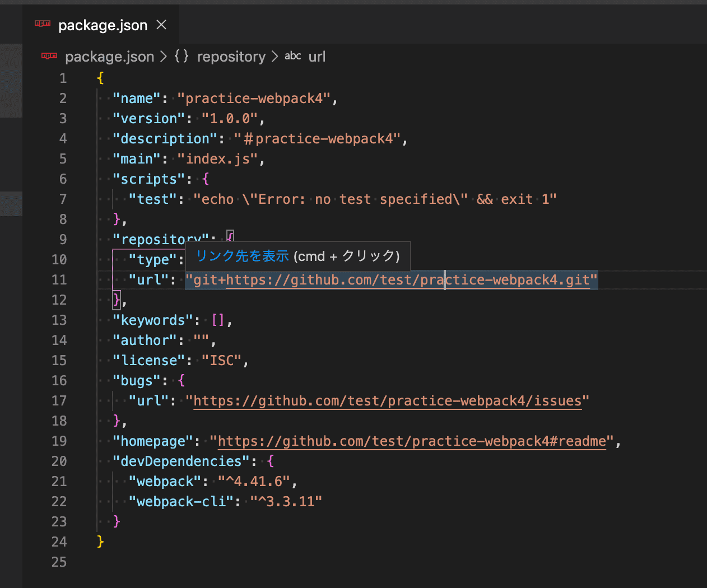Click the "^3.3.11" version value
The image size is (707, 588).
[286, 501]
